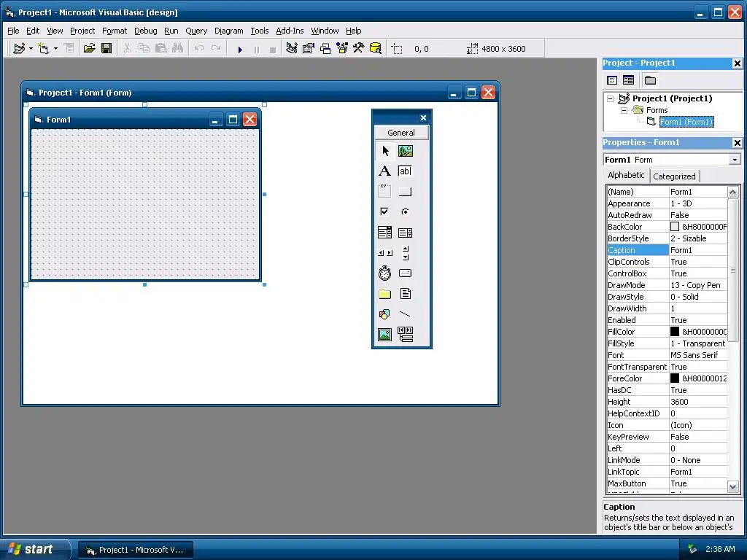Select the Line control in the toolbox
The image size is (747, 560).
point(406,314)
